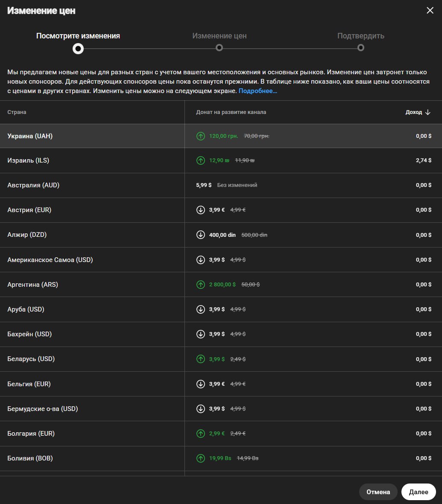
Task: Click the green up arrow in Israel row
Action: (200, 160)
